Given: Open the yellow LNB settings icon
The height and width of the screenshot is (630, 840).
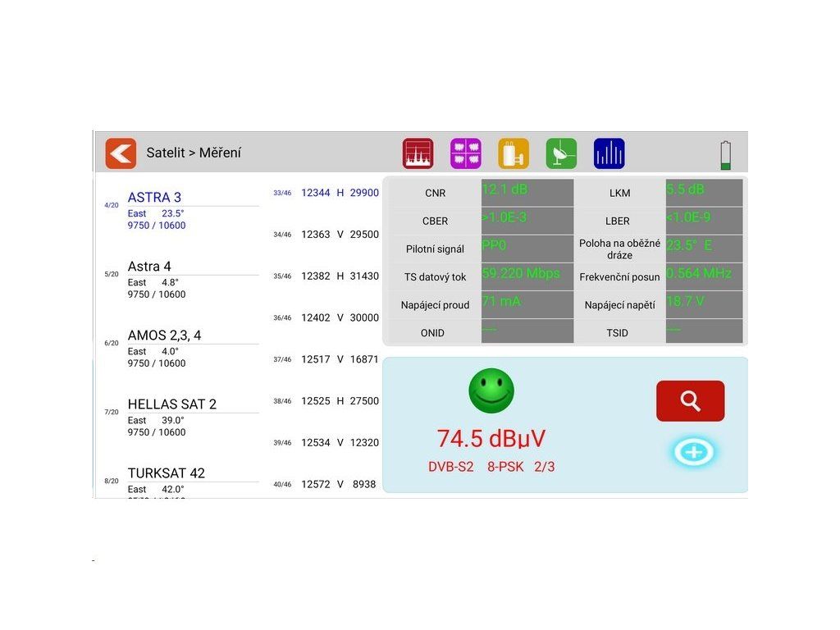Looking at the screenshot, I should point(514,153).
